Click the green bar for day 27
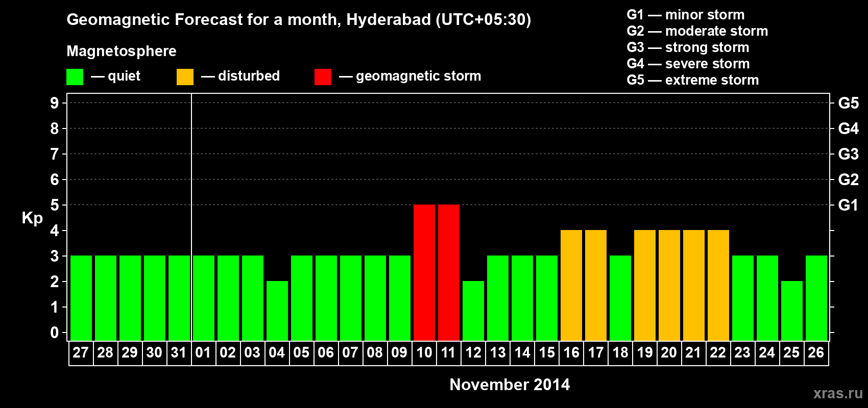 click(81, 298)
